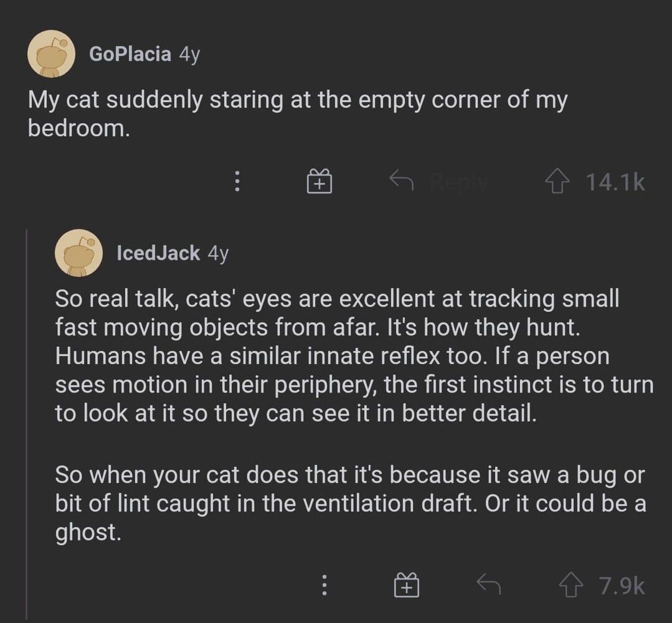The image size is (672, 623).
Task: Click IcedJack's paragraph ending with "ghost"
Action: (x=349, y=504)
